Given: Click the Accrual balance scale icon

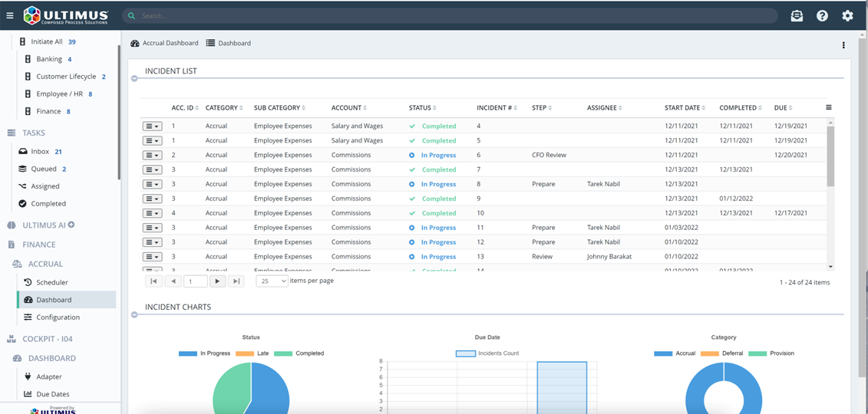Looking at the screenshot, I should point(17,264).
